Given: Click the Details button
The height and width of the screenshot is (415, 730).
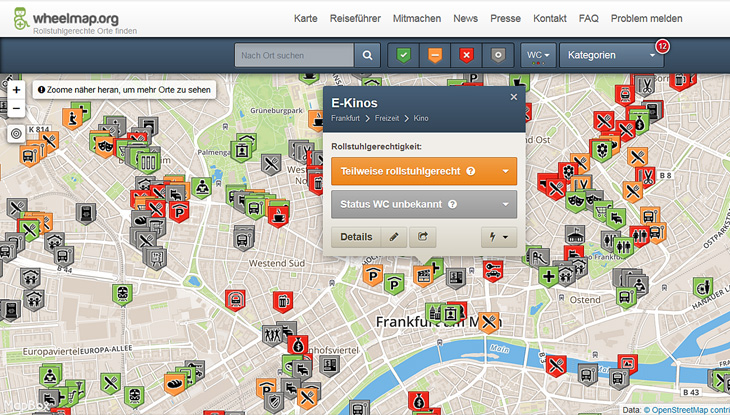Looking at the screenshot, I should (356, 237).
